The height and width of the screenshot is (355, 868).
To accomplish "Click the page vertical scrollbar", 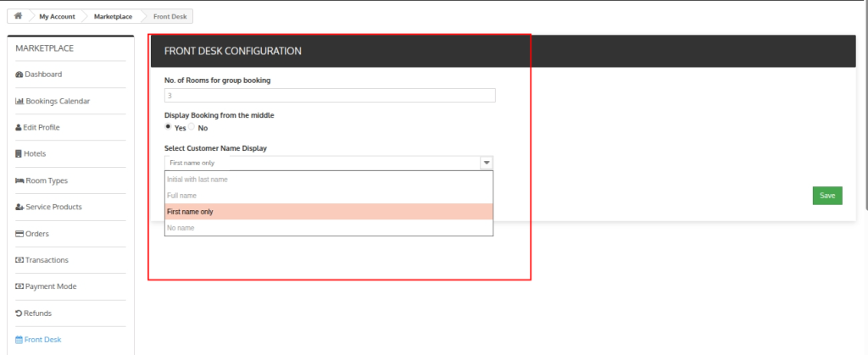I will [865, 105].
